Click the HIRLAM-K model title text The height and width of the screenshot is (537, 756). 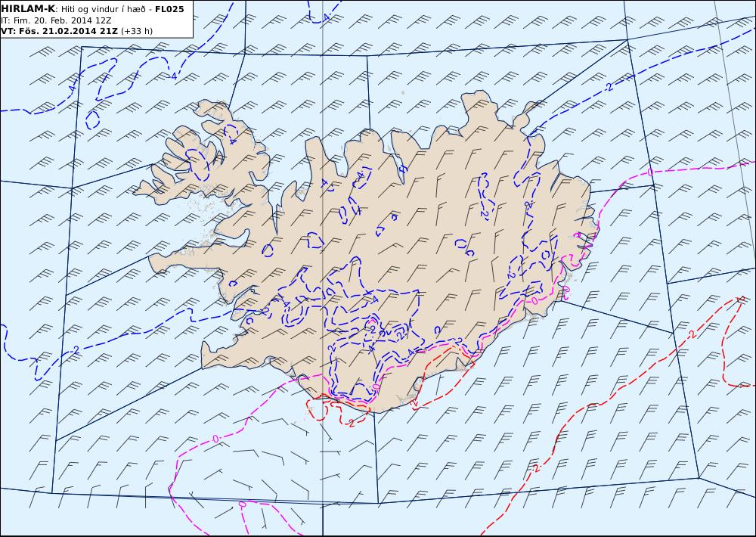29,8
